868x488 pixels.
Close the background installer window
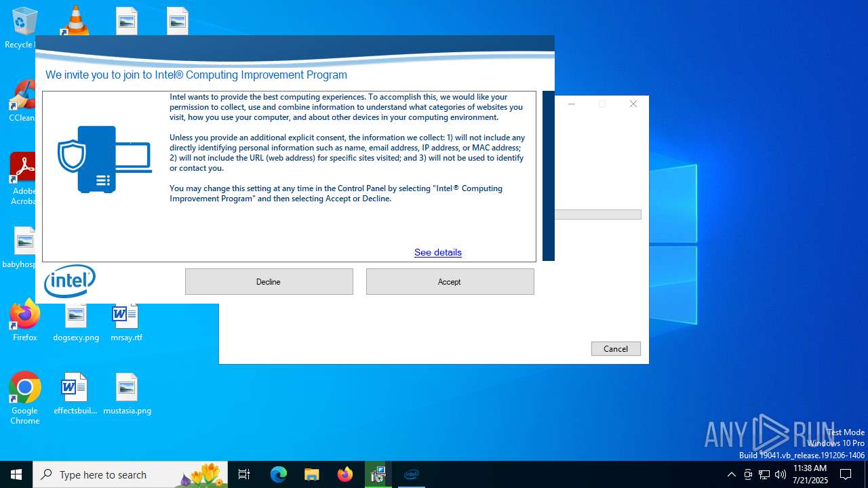tap(633, 104)
